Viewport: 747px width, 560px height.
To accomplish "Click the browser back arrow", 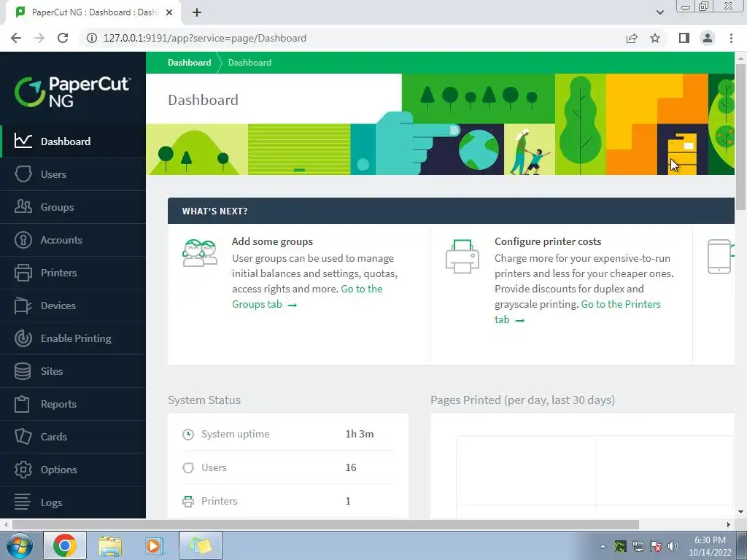I will [16, 38].
